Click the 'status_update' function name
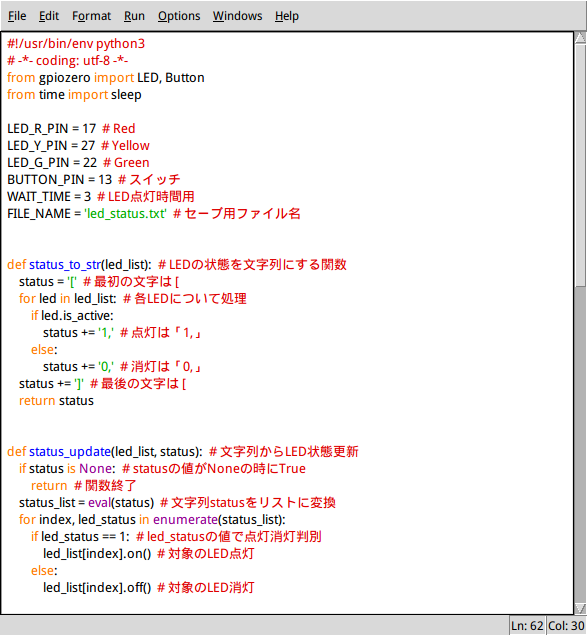587x635 pixels. pyautogui.click(x=70, y=452)
